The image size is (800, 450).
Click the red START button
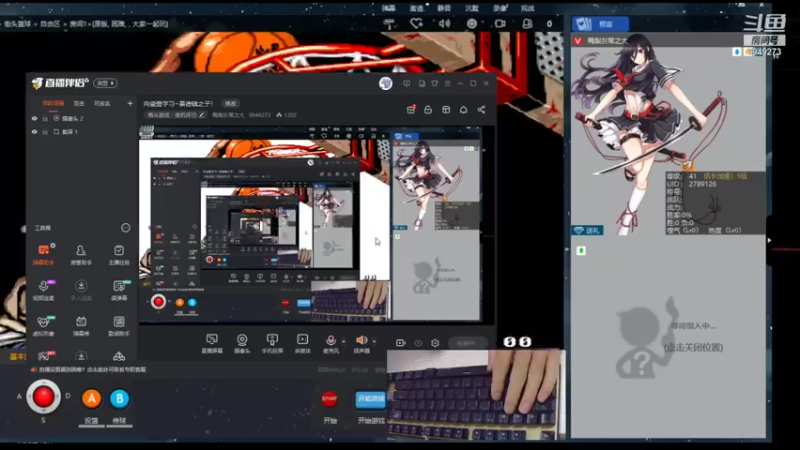pyautogui.click(x=329, y=398)
